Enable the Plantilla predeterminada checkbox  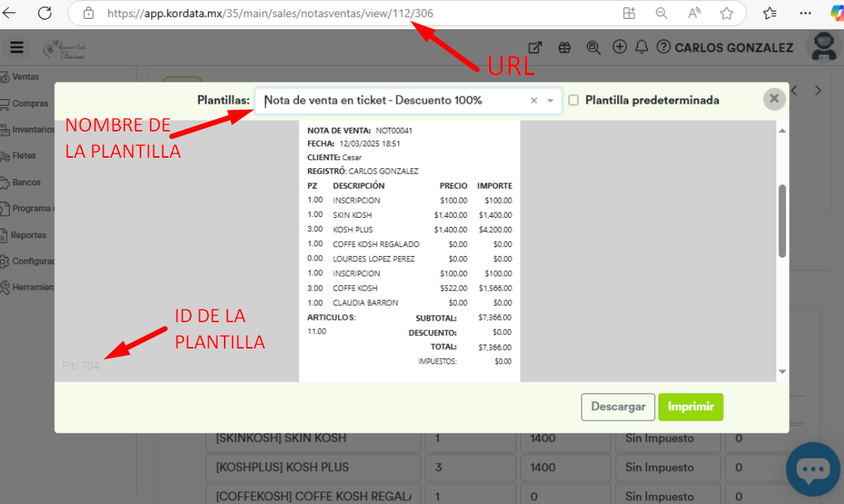[x=573, y=100]
